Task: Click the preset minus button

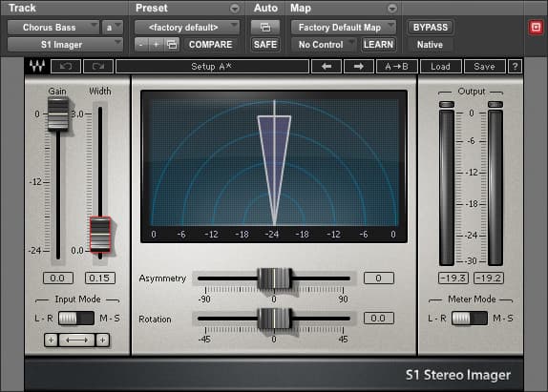Action: [x=141, y=45]
